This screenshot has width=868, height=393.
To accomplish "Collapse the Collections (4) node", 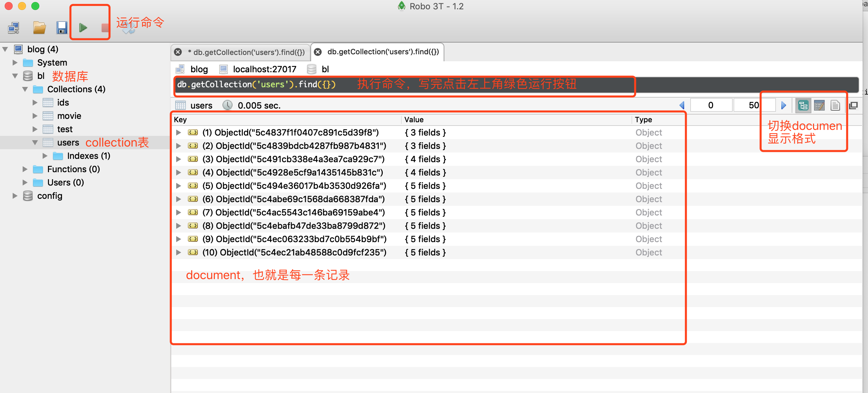I will pos(25,89).
